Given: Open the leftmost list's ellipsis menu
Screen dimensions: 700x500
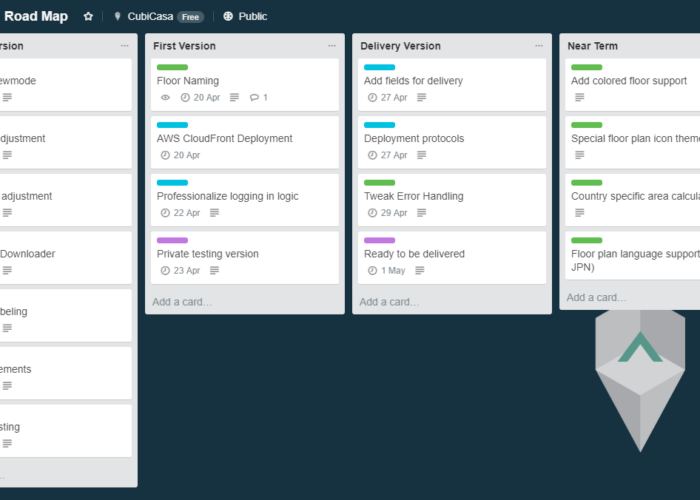Looking at the screenshot, I should [x=125, y=46].
